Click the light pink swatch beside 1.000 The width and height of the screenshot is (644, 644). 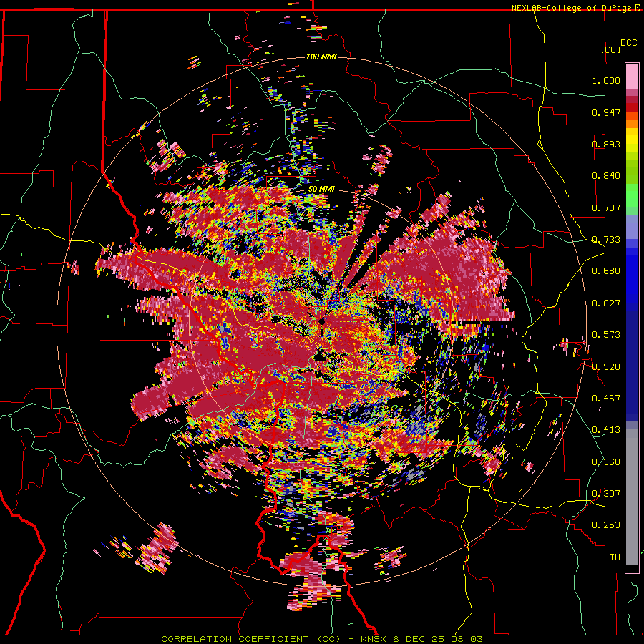pyautogui.click(x=632, y=77)
